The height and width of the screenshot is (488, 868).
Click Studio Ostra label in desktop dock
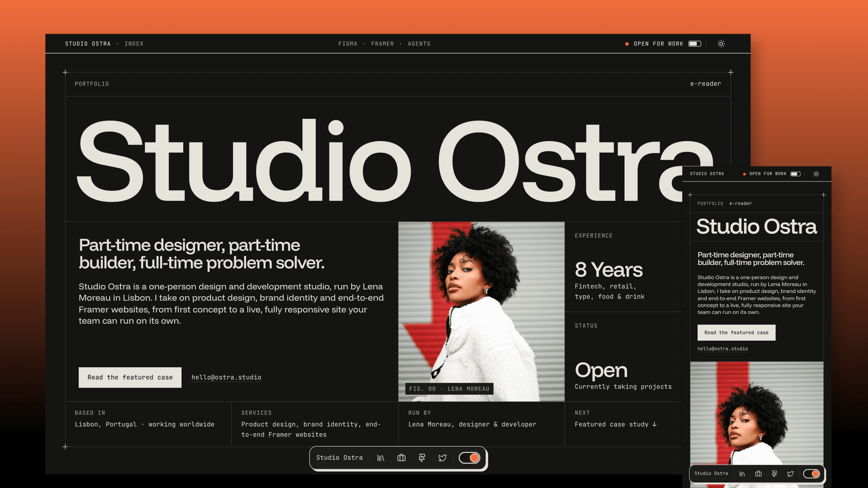pos(339,457)
